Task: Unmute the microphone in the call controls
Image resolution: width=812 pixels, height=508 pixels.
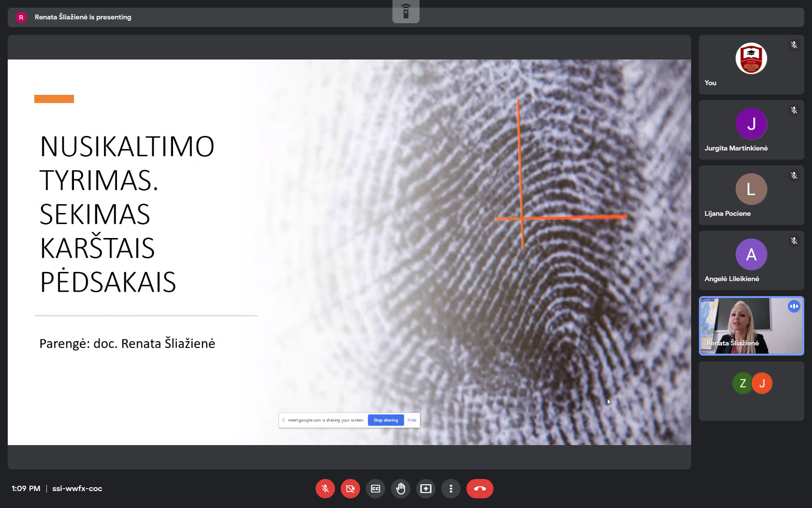Action: (325, 489)
